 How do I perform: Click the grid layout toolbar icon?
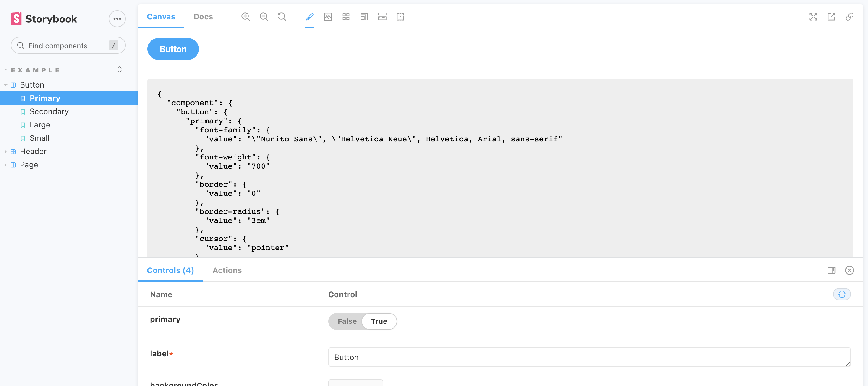[x=346, y=17]
